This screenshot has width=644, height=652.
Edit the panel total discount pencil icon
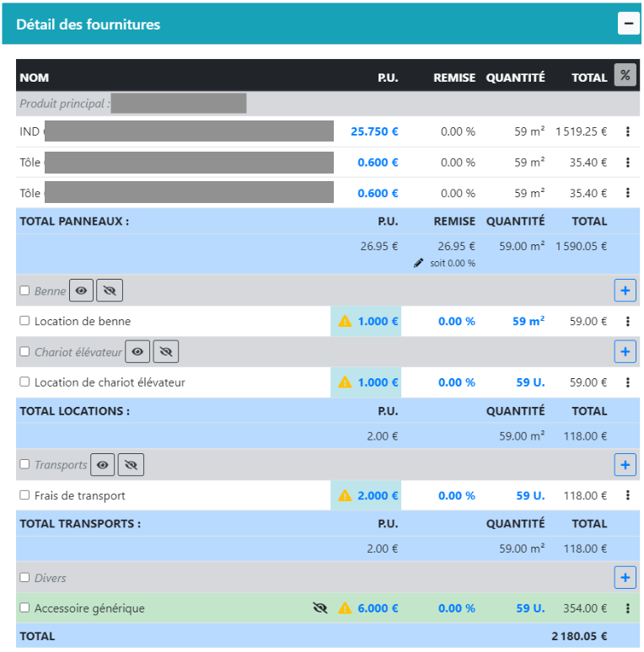[x=419, y=263]
